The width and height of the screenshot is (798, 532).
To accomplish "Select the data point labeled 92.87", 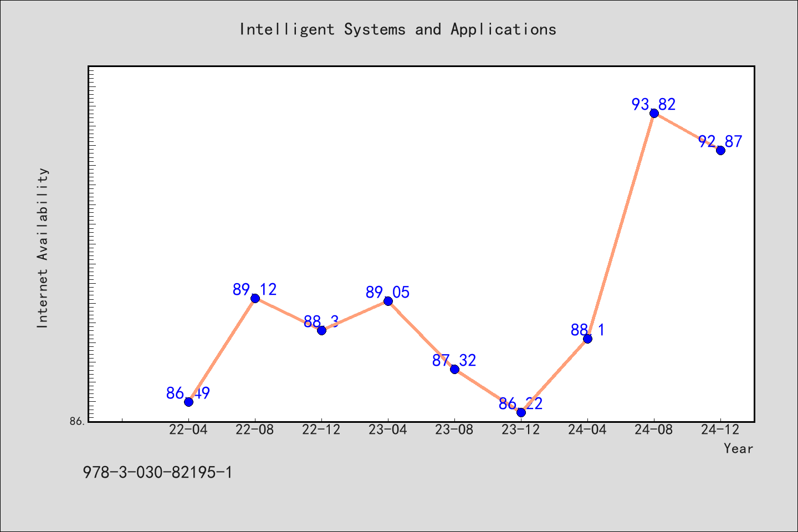I will [x=720, y=150].
